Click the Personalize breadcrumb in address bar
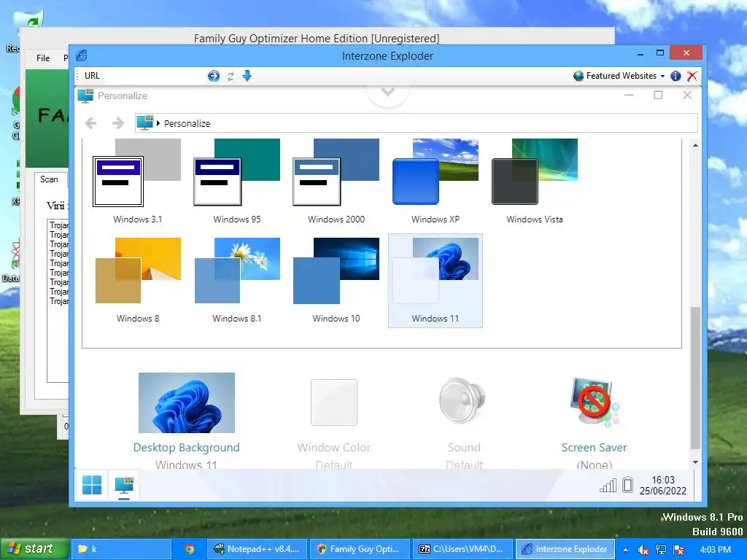This screenshot has height=560, width=747. [x=187, y=123]
